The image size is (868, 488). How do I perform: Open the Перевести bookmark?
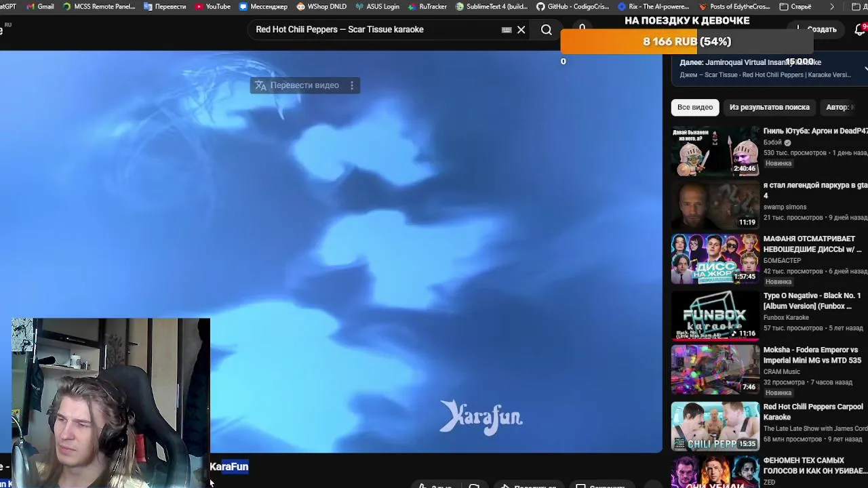tap(165, 6)
